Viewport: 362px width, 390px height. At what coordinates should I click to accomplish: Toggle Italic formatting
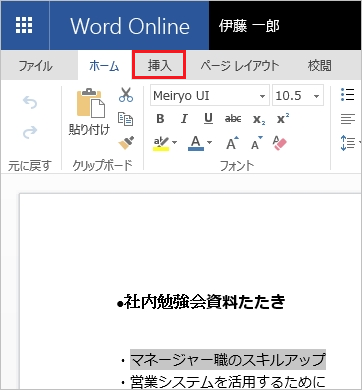(184, 119)
